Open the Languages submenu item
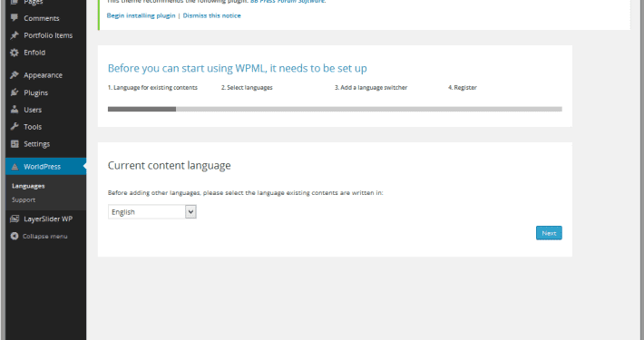Screen dimensions: 644x340 click(x=28, y=186)
